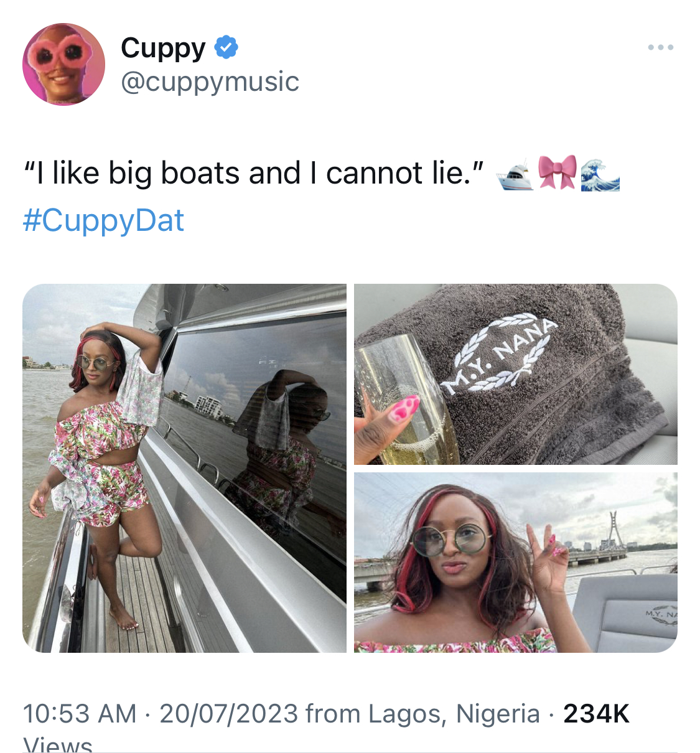The height and width of the screenshot is (753, 700).
Task: Visit the @cuppymusic handle
Action: 210,82
